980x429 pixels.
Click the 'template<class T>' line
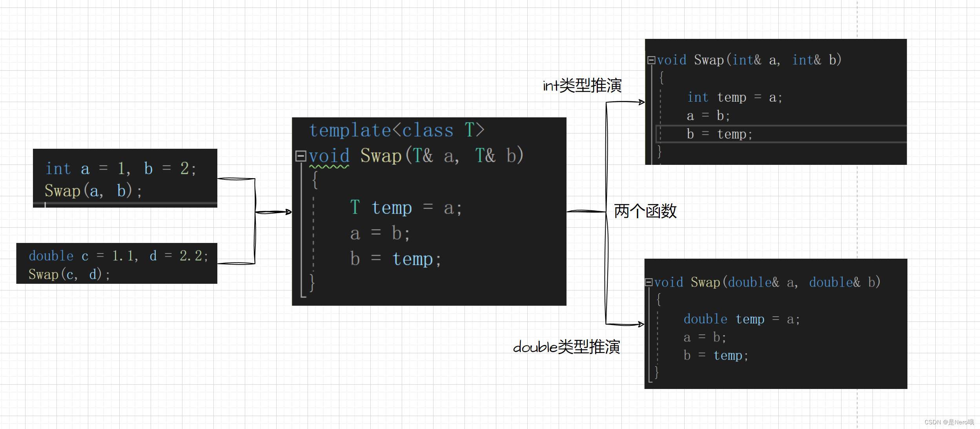click(397, 130)
